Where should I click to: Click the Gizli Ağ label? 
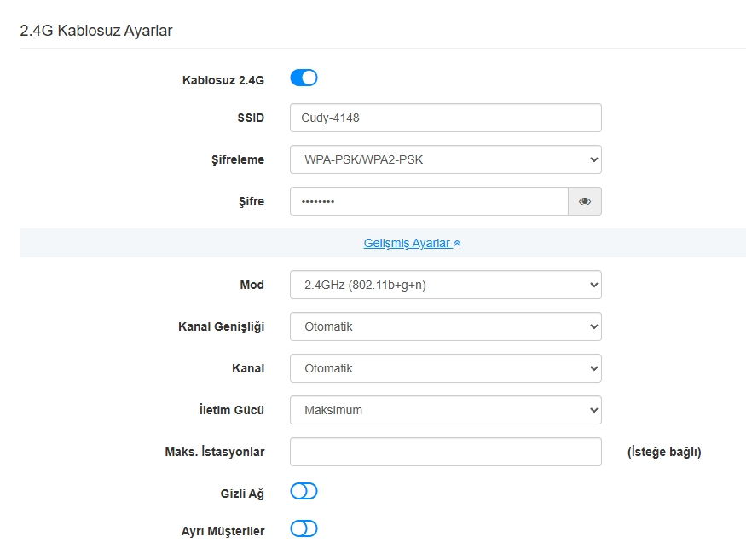point(242,494)
